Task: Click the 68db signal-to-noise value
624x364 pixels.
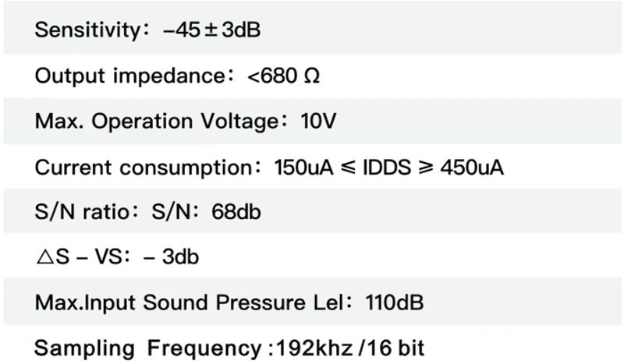Action: click(x=236, y=212)
